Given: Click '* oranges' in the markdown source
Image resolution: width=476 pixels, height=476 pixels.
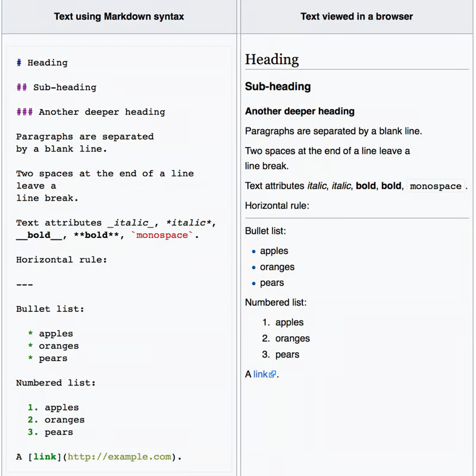Looking at the screenshot, I should [x=54, y=346].
